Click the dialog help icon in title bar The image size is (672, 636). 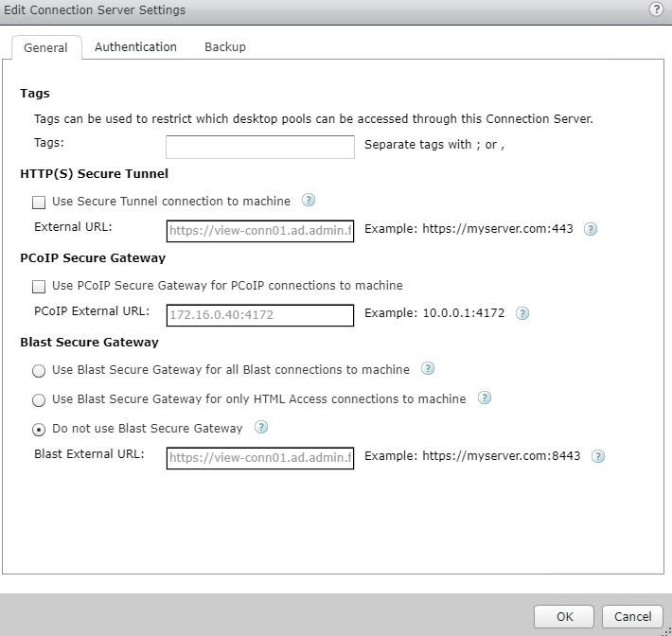(655, 9)
